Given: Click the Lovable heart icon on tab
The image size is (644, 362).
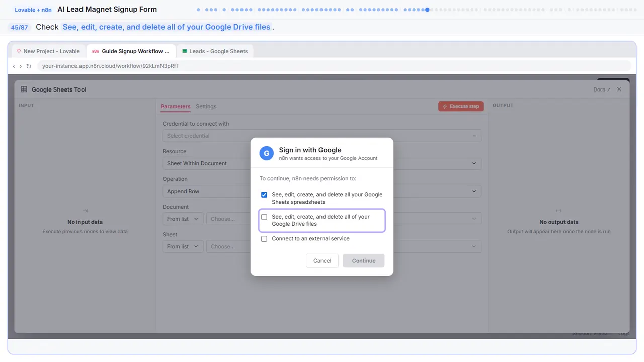Looking at the screenshot, I should (x=19, y=51).
